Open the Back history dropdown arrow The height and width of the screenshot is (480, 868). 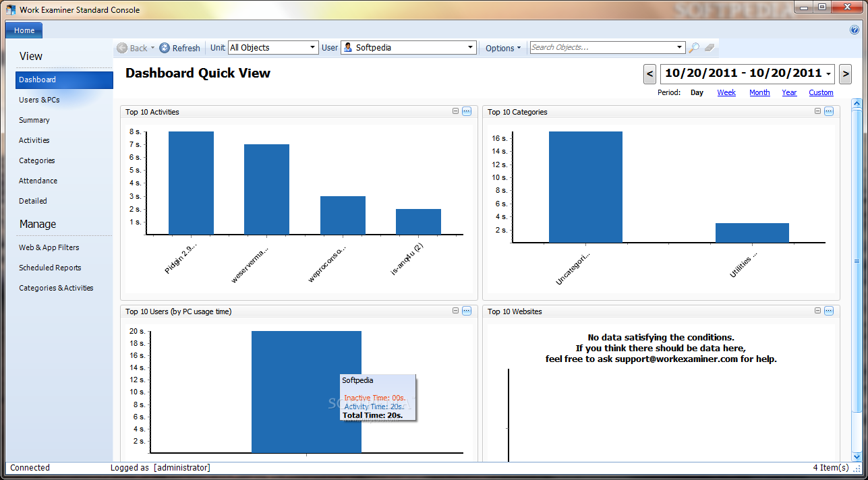pos(152,48)
